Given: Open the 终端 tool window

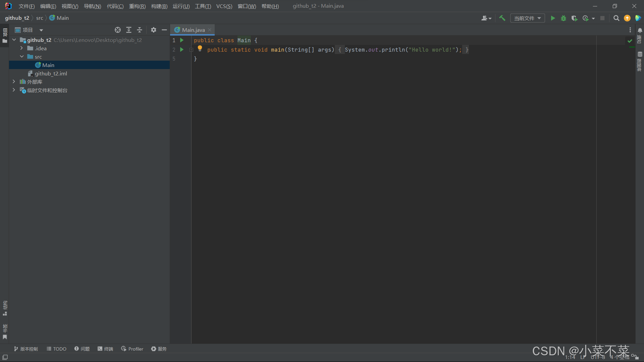Looking at the screenshot, I should click(105, 349).
